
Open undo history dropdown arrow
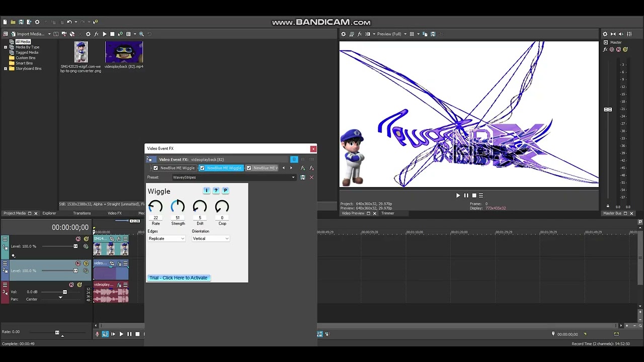(x=76, y=22)
